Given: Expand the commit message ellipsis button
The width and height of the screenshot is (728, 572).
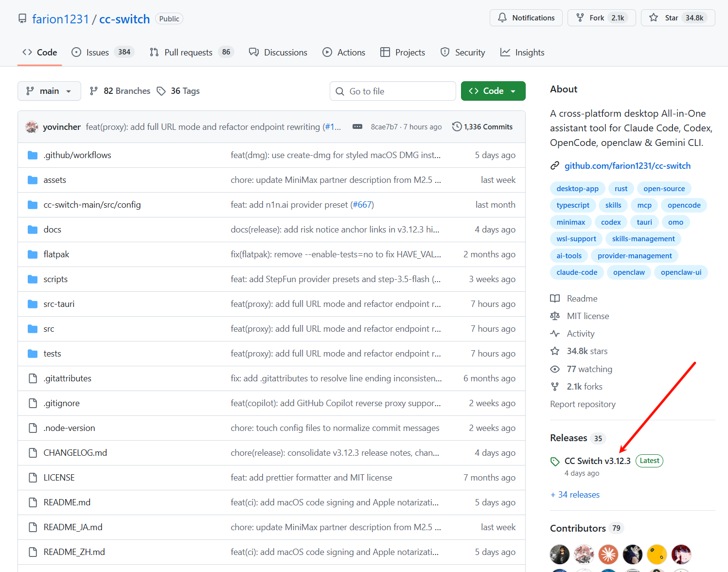Looking at the screenshot, I should 357,127.
